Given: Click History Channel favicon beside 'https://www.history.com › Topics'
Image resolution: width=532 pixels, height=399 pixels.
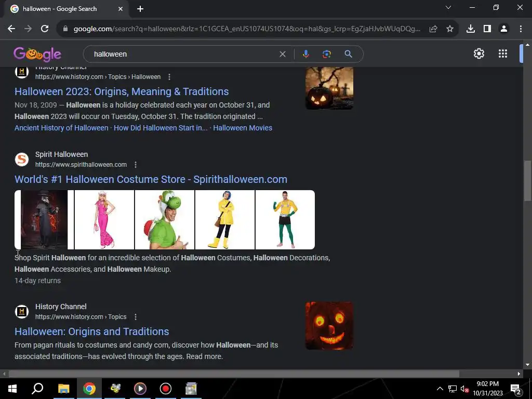Looking at the screenshot, I should pyautogui.click(x=22, y=312).
